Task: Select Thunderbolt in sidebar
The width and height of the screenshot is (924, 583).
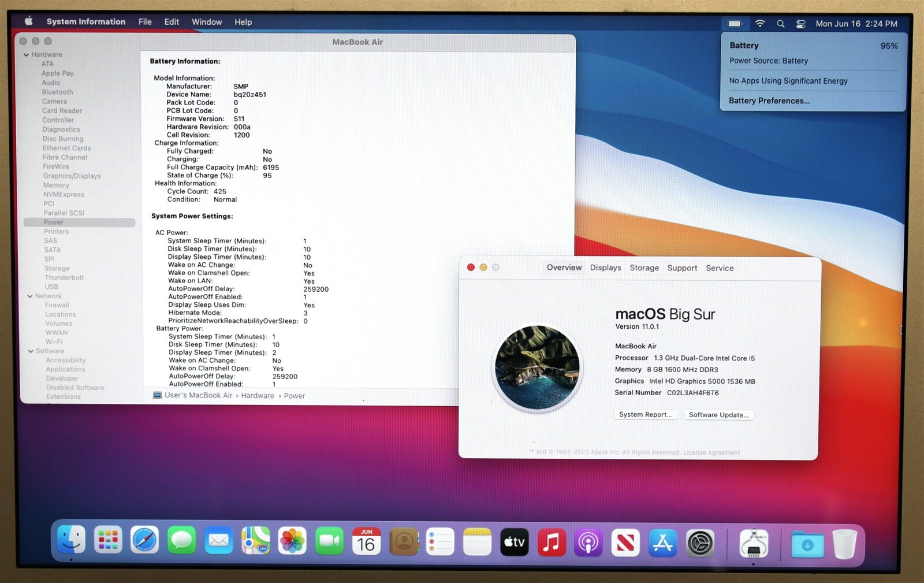Action: (64, 278)
